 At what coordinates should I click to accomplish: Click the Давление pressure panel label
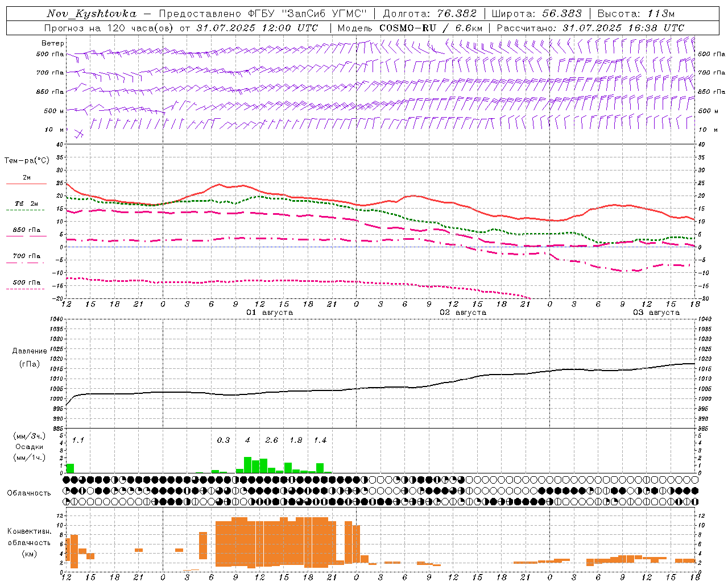(30, 351)
